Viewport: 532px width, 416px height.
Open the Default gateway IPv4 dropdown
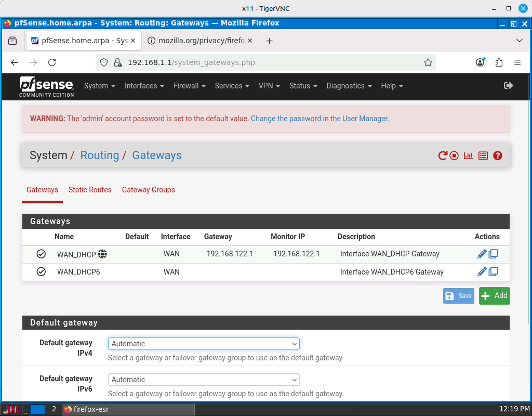click(204, 344)
